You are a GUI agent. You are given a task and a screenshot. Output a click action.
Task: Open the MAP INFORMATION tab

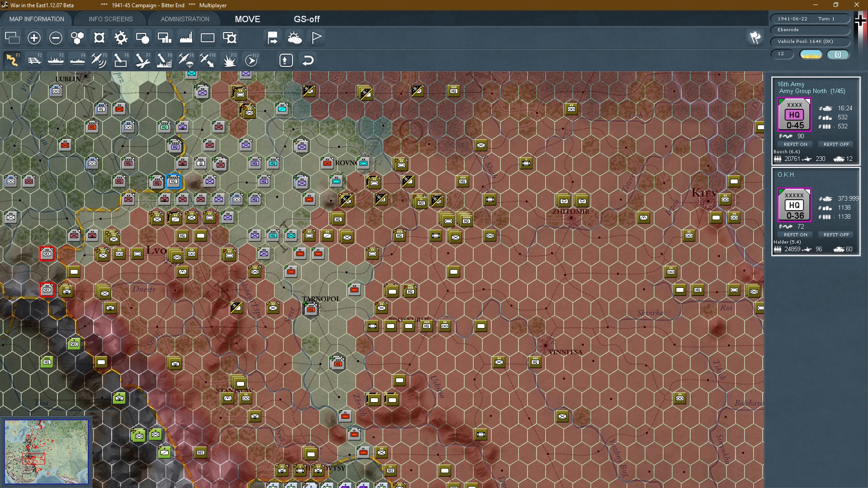(x=37, y=19)
